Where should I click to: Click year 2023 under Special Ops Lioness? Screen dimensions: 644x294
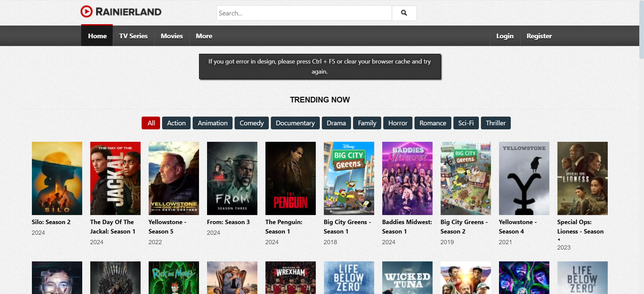[x=564, y=248]
